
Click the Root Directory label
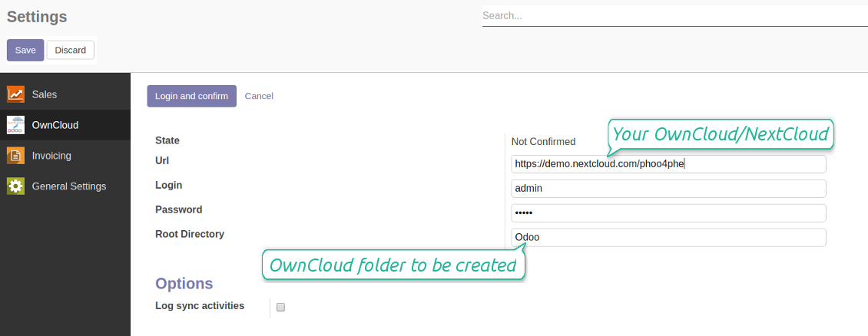point(190,234)
